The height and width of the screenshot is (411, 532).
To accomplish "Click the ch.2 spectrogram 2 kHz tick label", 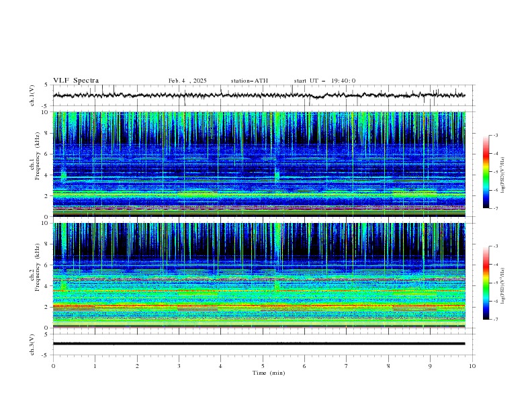I will click(x=48, y=307).
